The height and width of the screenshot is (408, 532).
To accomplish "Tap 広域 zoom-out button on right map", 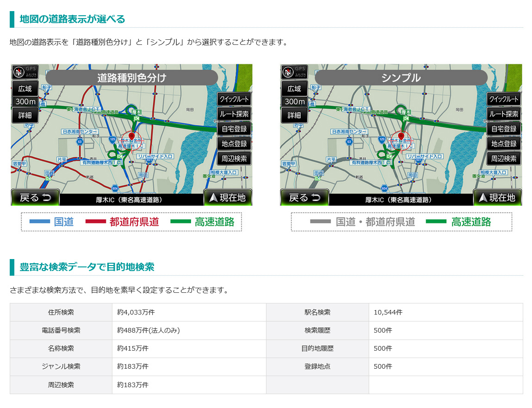I will tap(295, 88).
